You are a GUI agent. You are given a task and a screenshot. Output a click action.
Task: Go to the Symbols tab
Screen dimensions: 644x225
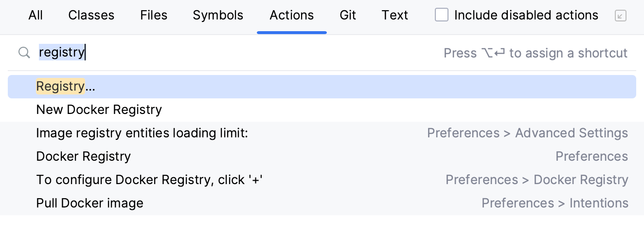pyautogui.click(x=218, y=16)
